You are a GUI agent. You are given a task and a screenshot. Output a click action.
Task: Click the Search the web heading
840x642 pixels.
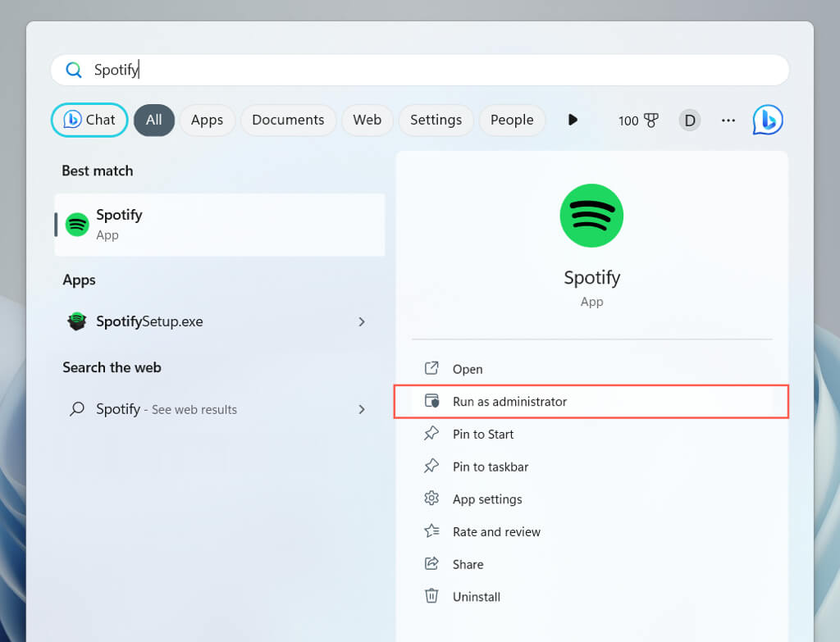(x=112, y=367)
